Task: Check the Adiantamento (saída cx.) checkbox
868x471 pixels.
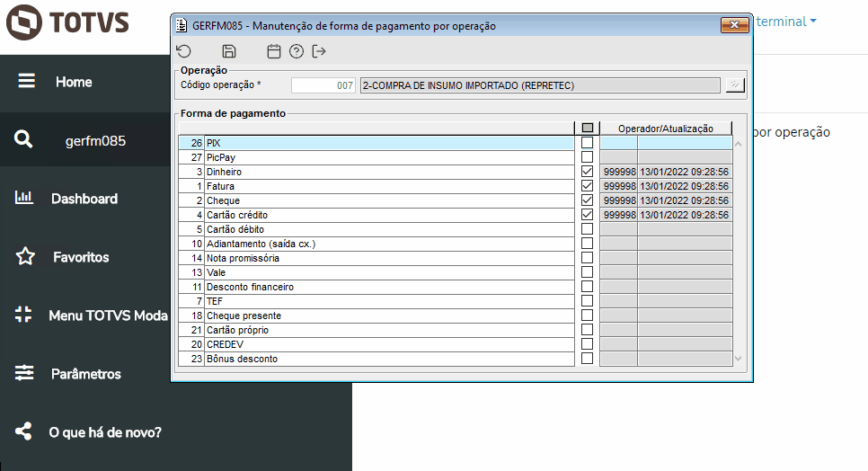Action: [x=588, y=244]
